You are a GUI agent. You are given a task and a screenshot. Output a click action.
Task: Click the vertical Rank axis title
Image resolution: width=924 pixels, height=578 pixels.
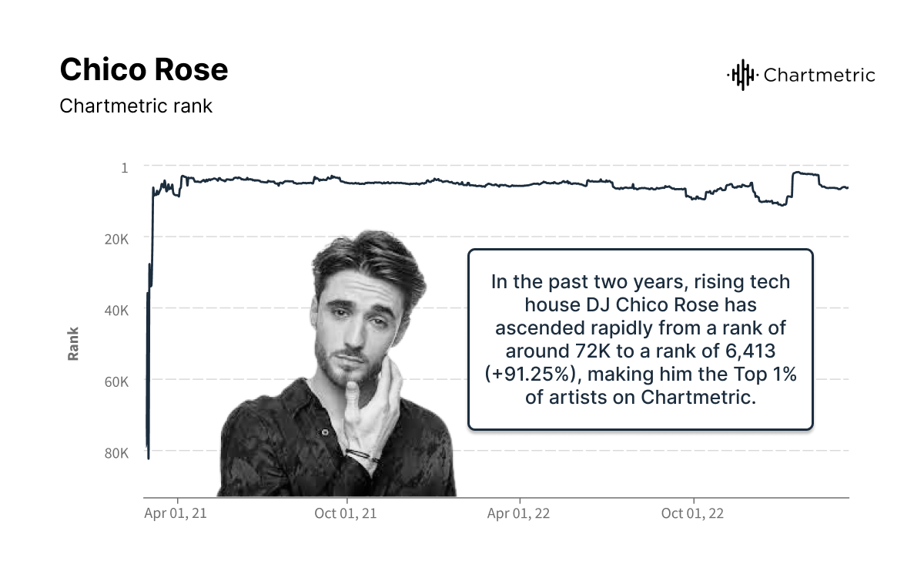click(74, 344)
